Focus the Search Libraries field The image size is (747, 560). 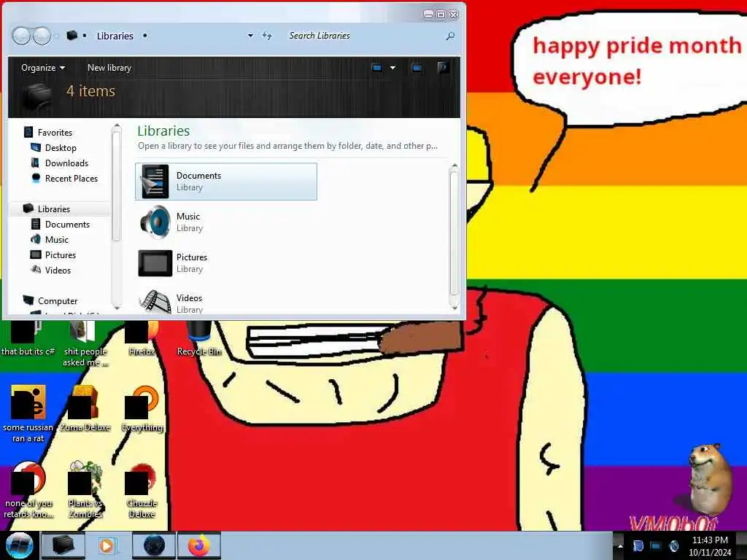click(x=365, y=36)
